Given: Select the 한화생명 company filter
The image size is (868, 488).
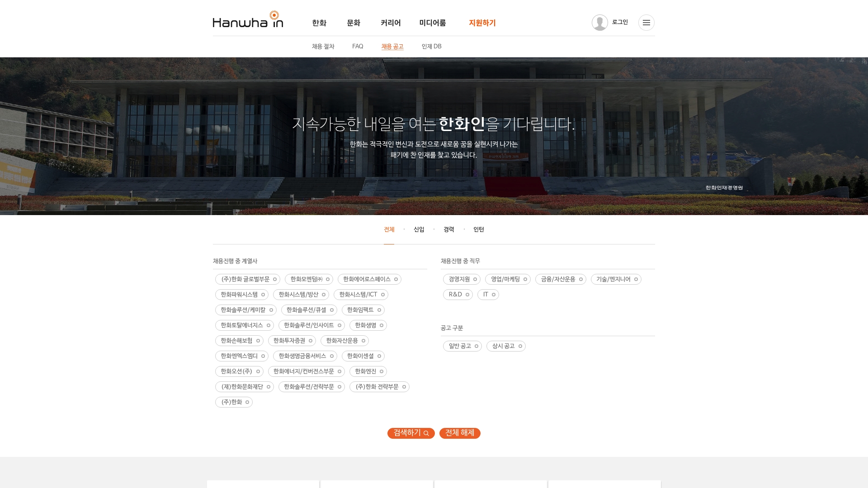Looking at the screenshot, I should pos(368,325).
